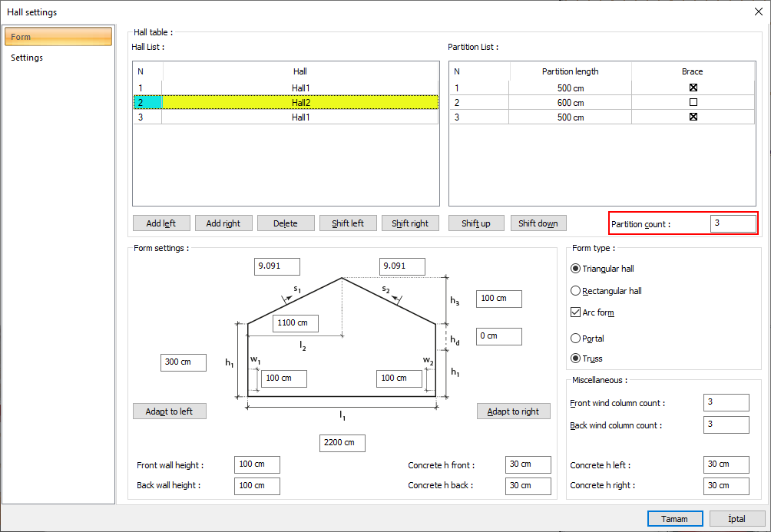Viewport: 771px width, 532px height.
Task: Toggle Brace checkbox for partition 1
Action: click(693, 88)
